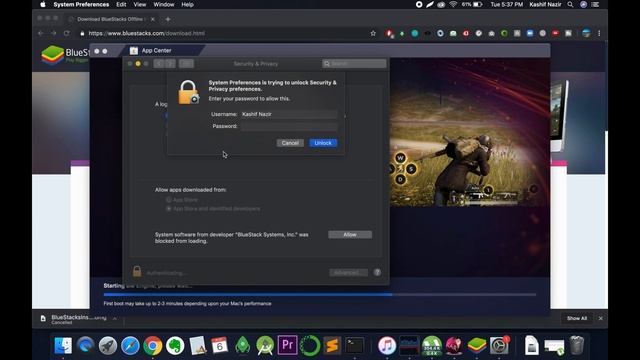Screen dimensions: 640x360
Task: Open Finder from the Dock
Action: click(63, 346)
